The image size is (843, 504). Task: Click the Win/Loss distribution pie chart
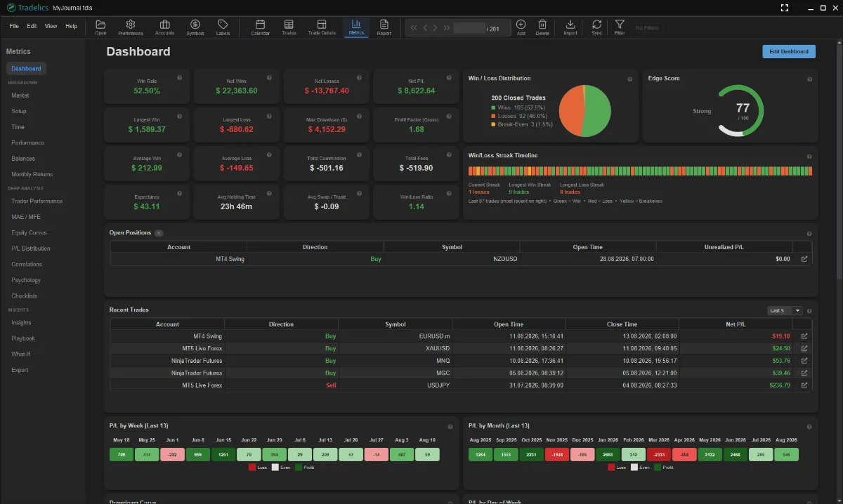point(585,111)
